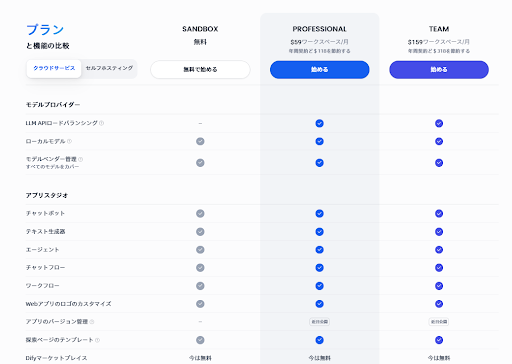Click Sandbox gray checkmark for ローカルモデル
The width and height of the screenshot is (512, 364).
(x=200, y=141)
